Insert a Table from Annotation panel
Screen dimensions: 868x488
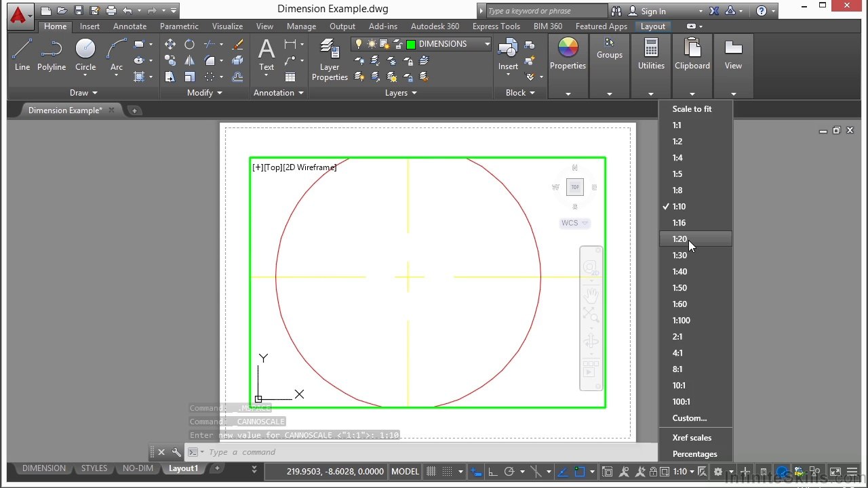[x=290, y=77]
